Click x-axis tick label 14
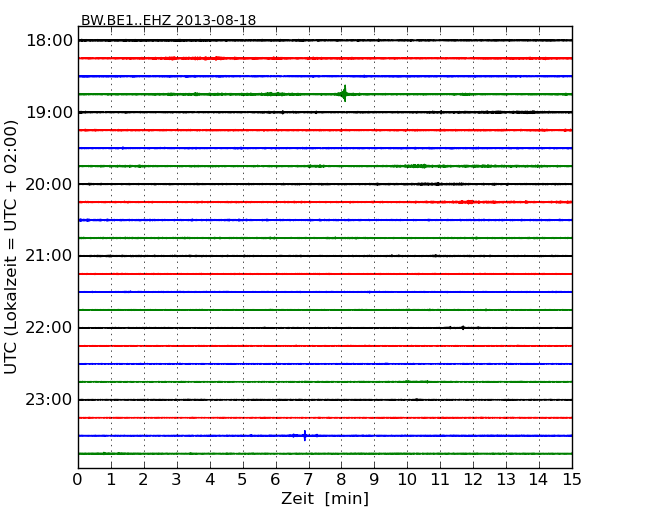This screenshot has height=520, width=650. [539, 480]
